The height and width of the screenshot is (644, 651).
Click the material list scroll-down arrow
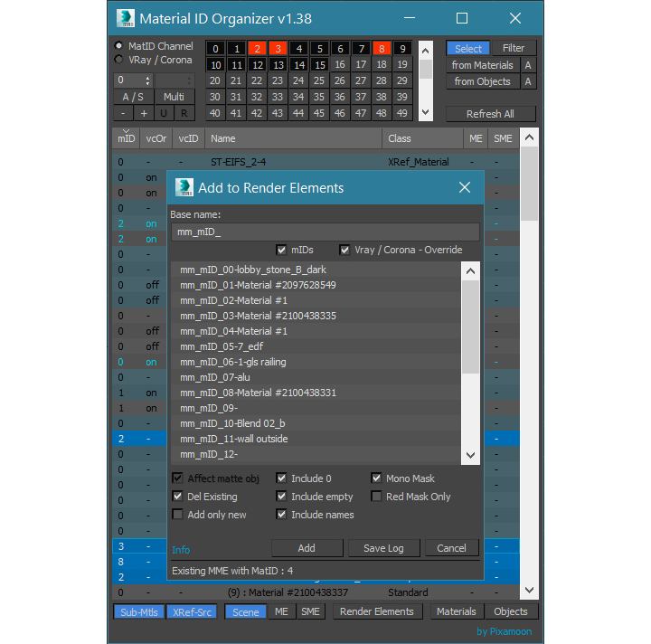coord(529,590)
